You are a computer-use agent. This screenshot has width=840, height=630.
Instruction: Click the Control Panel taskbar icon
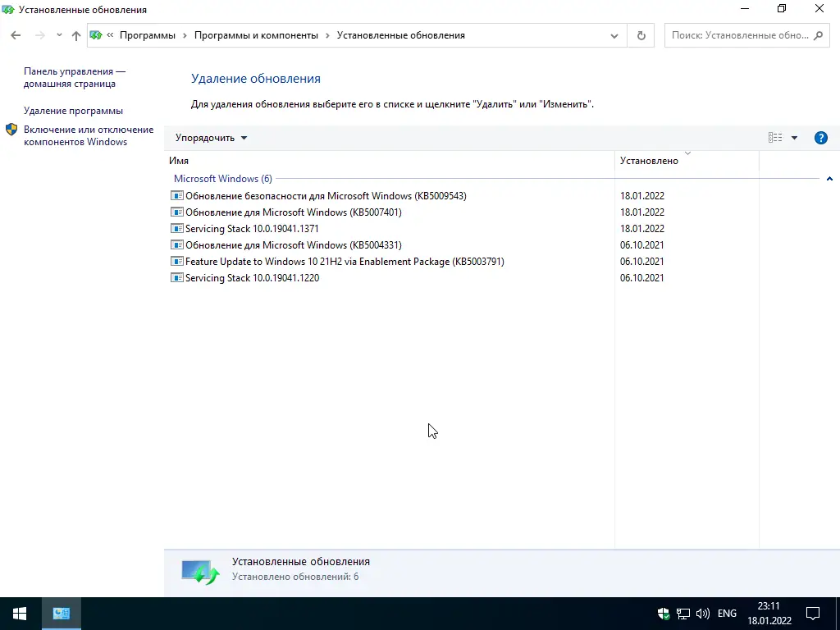[x=61, y=614]
